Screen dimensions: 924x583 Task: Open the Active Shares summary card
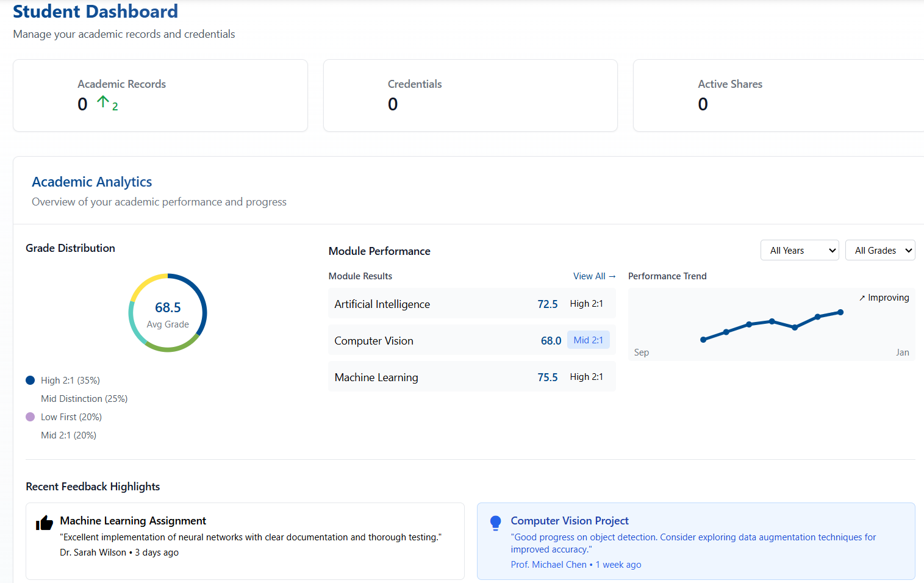(x=778, y=95)
